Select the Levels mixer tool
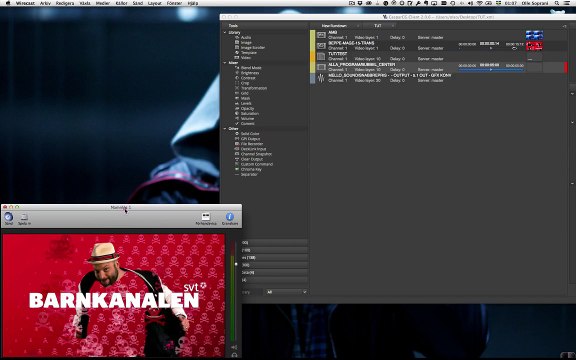The height and width of the screenshot is (360, 576). 246,104
